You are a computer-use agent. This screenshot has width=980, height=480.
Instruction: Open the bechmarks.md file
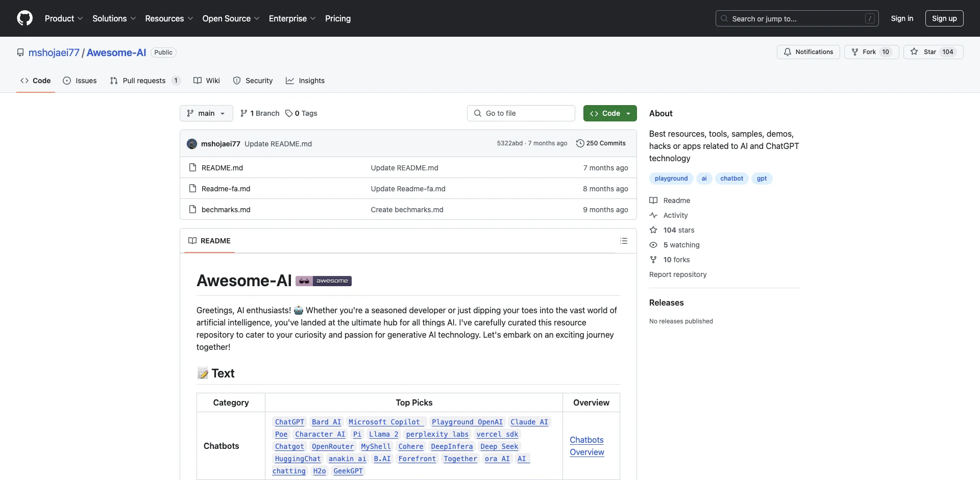(x=226, y=210)
